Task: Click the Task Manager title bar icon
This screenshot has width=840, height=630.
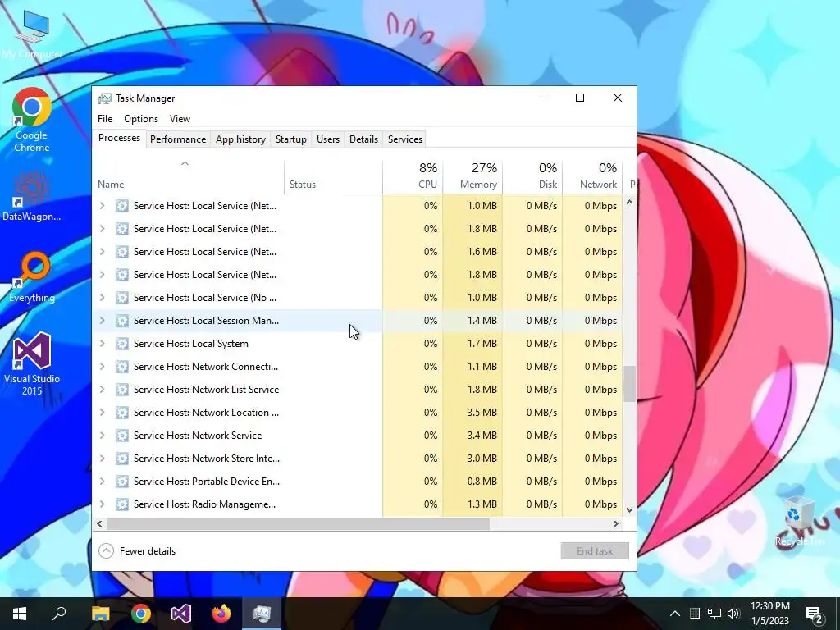Action: (105, 98)
